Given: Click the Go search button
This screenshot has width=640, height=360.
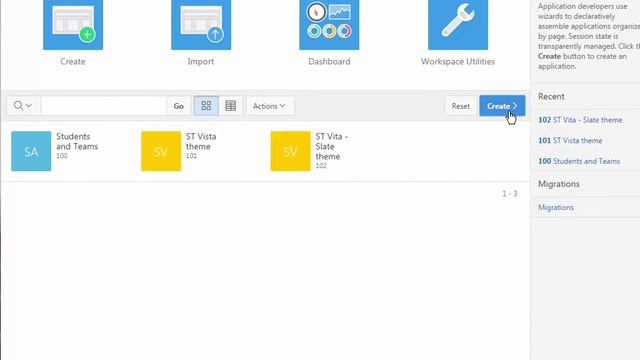Looking at the screenshot, I should 178,106.
